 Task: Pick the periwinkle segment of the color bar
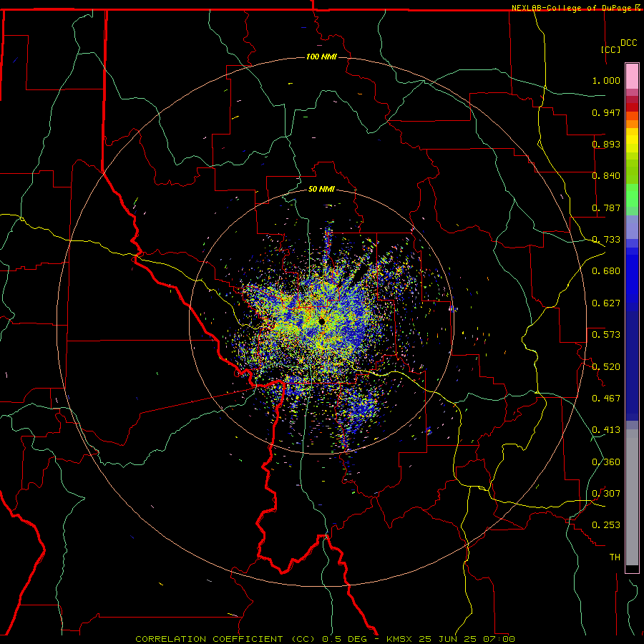(x=632, y=227)
